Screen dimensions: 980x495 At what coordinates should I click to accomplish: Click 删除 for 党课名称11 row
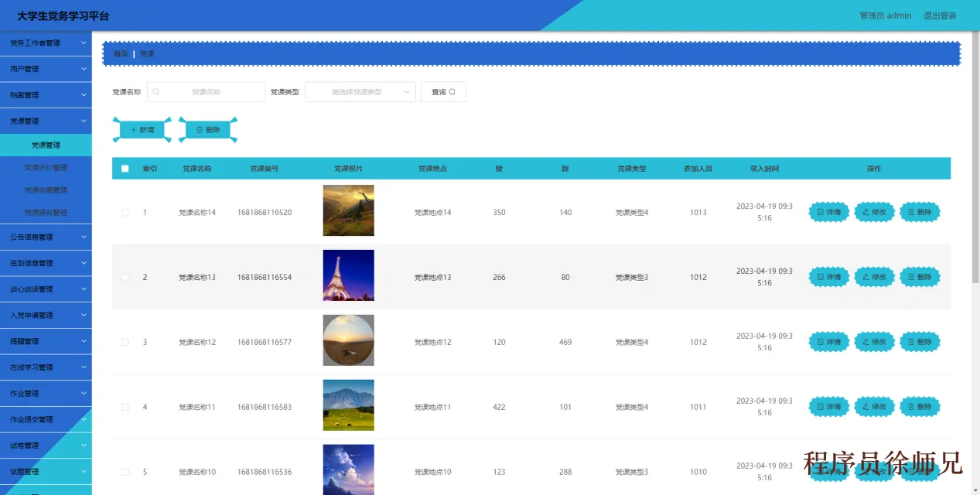click(920, 407)
